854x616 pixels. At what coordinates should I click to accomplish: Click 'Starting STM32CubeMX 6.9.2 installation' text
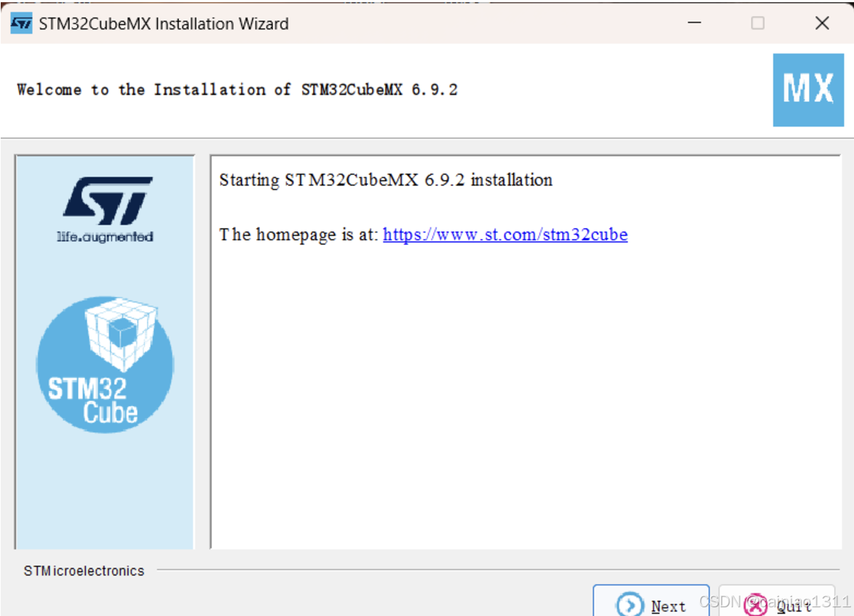386,180
